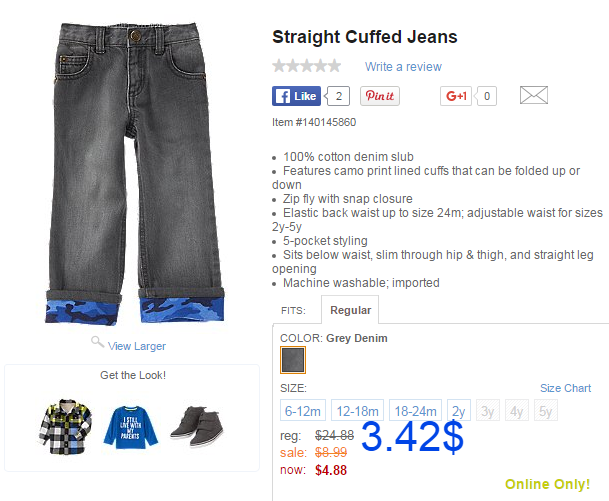Click the Pin it Pinterest button
This screenshot has height=501, width=609.
coord(379,96)
